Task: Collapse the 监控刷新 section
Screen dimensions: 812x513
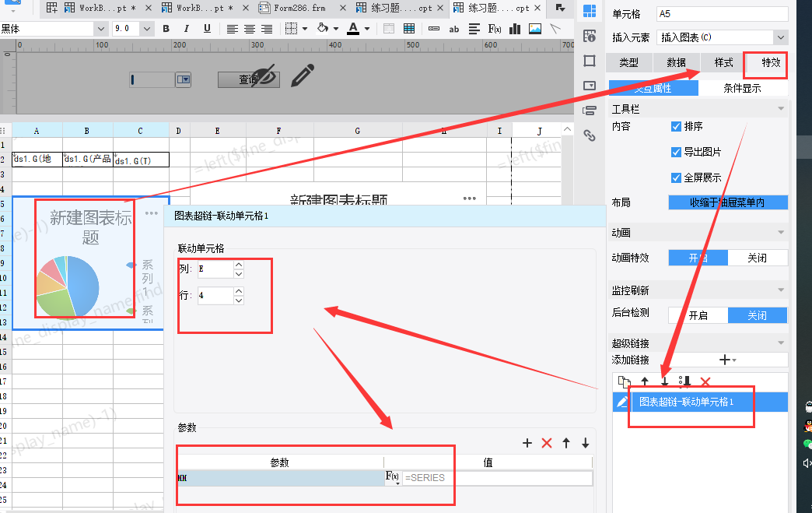Action: pos(781,290)
